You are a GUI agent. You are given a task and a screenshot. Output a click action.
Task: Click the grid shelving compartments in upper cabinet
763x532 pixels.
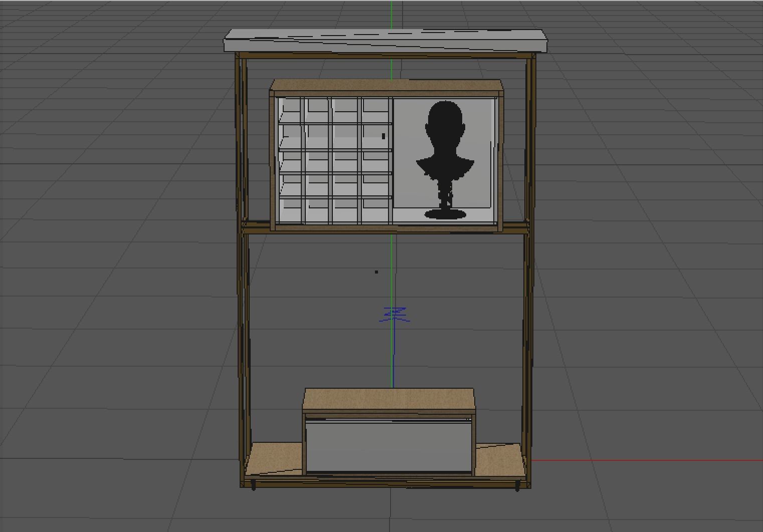coord(335,160)
